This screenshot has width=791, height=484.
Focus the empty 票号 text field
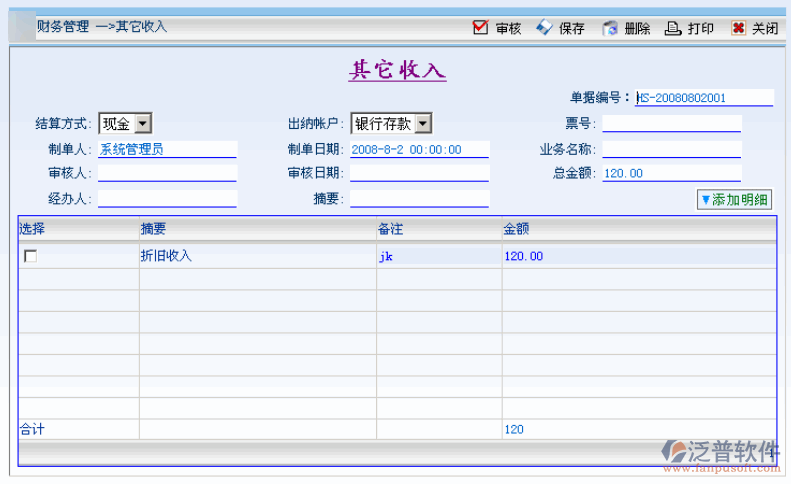672,124
